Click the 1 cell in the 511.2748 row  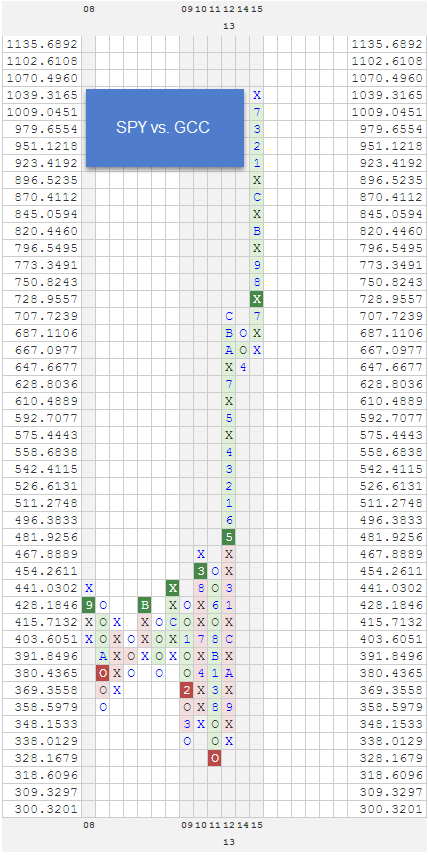[x=229, y=503]
